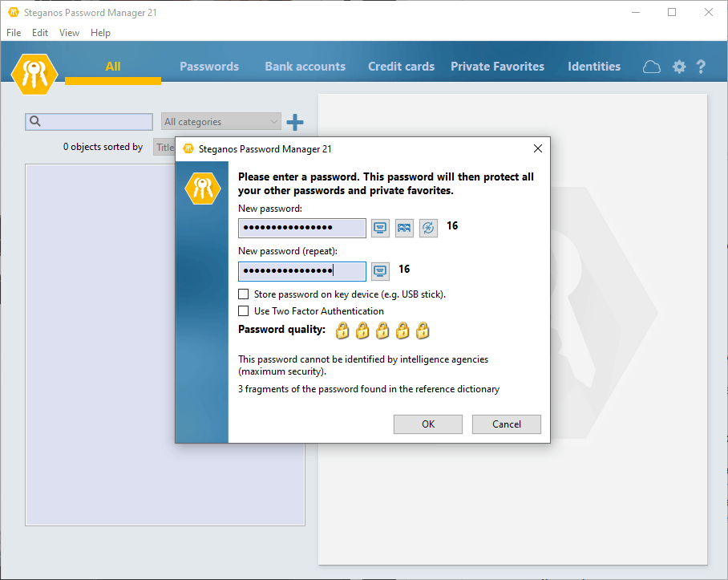The height and width of the screenshot is (580, 728).
Task: Click the Steganos icon in dialog title bar
Action: pyautogui.click(x=188, y=148)
